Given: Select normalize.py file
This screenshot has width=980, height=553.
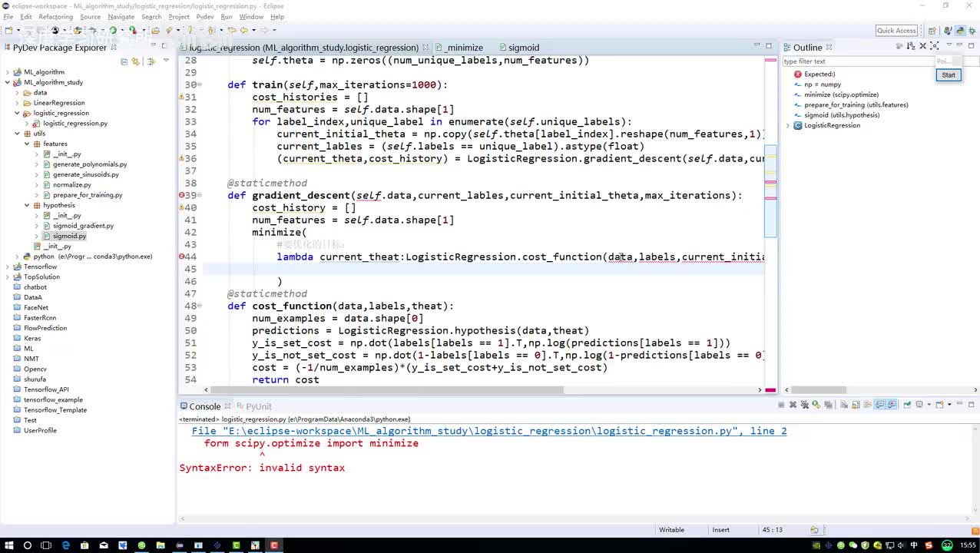Looking at the screenshot, I should (71, 184).
